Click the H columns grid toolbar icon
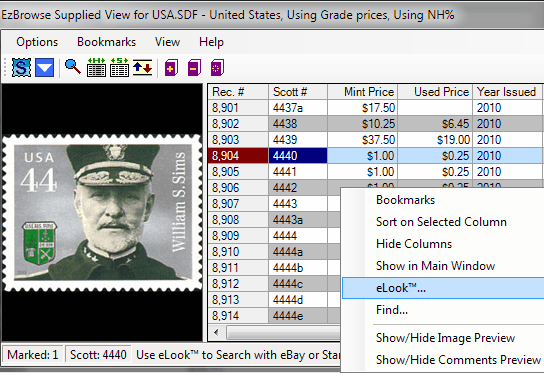 (96, 67)
